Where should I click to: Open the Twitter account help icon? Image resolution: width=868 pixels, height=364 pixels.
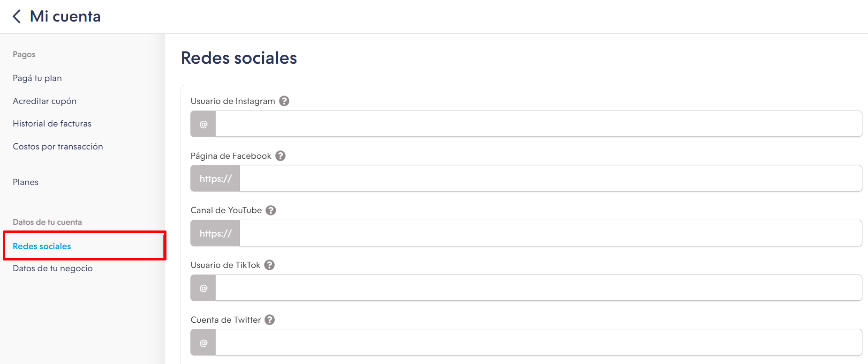click(270, 320)
